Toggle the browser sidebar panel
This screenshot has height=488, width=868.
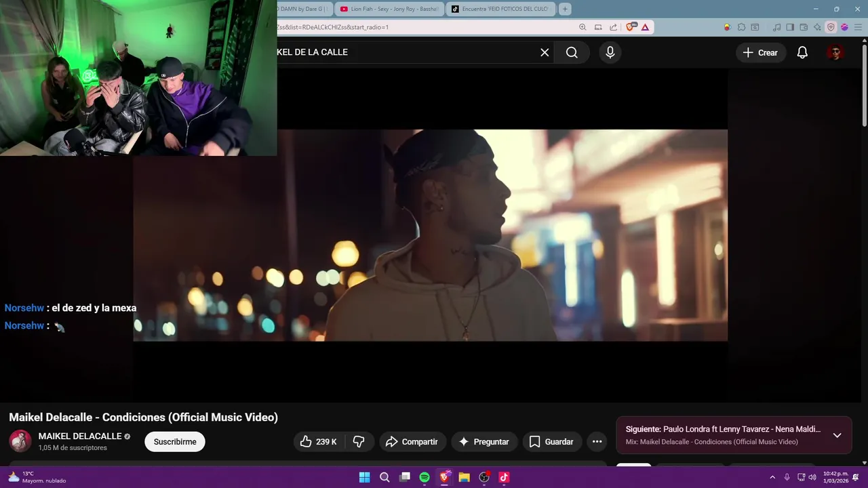789,27
